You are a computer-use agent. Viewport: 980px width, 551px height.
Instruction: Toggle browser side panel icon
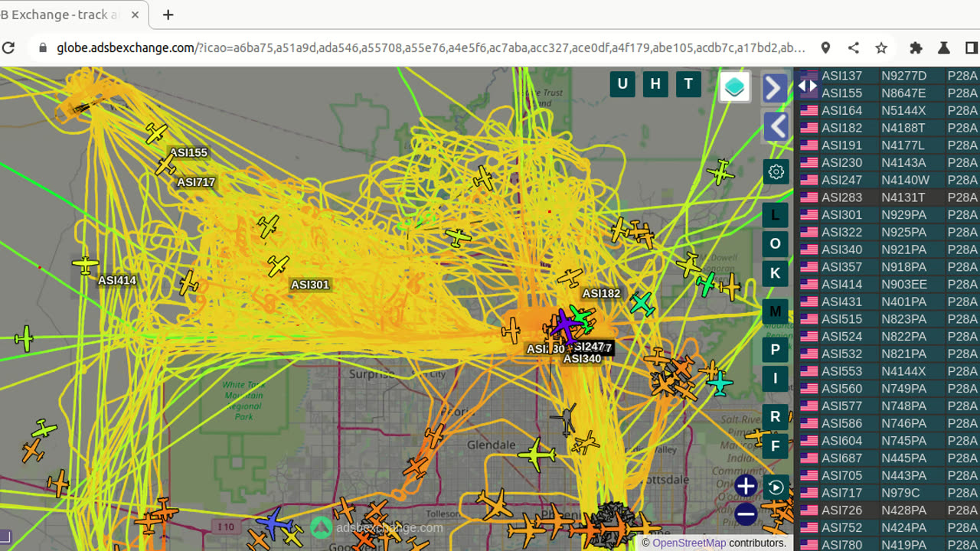pos(971,47)
